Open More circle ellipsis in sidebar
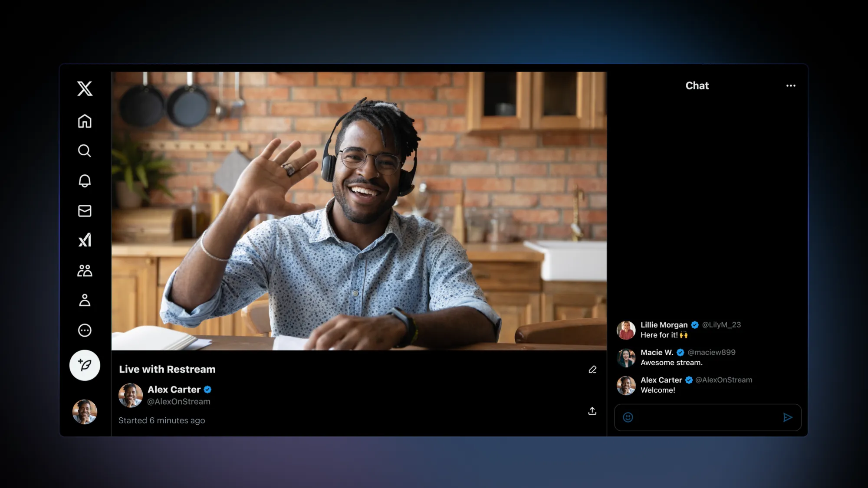Viewport: 868px width, 488px height. [x=85, y=331]
